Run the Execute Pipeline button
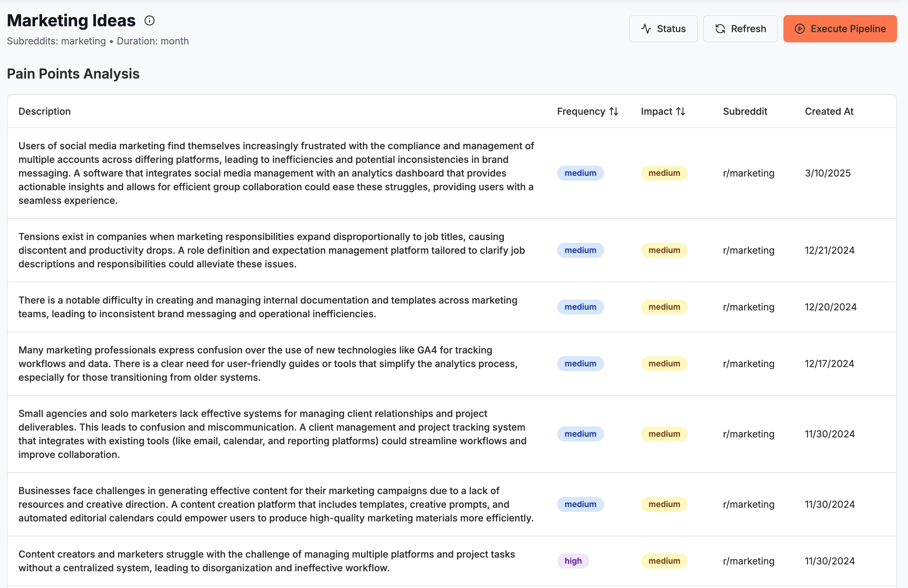Screen dimensions: 908x588 [840, 29]
